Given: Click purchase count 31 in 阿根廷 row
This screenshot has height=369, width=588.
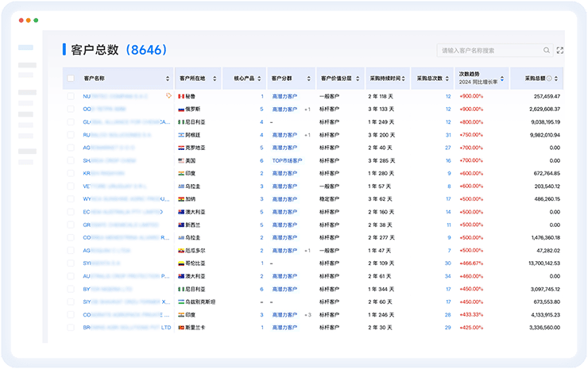Looking at the screenshot, I should pos(448,135).
